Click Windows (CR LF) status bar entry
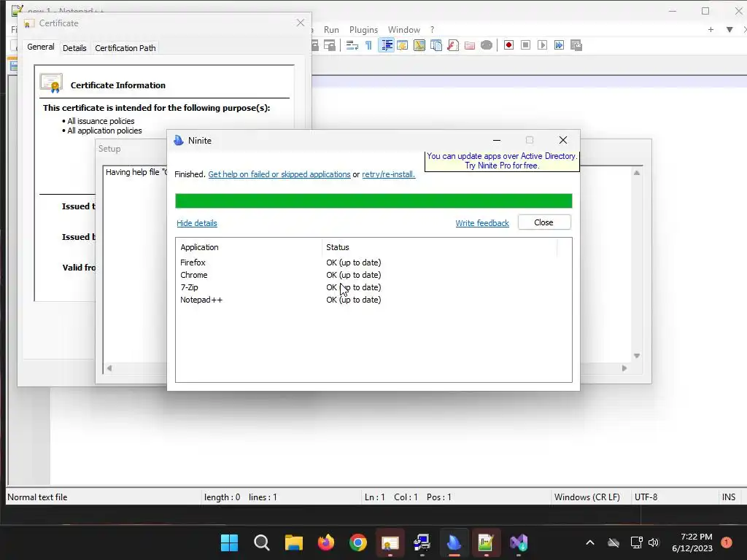747x560 pixels. (587, 497)
